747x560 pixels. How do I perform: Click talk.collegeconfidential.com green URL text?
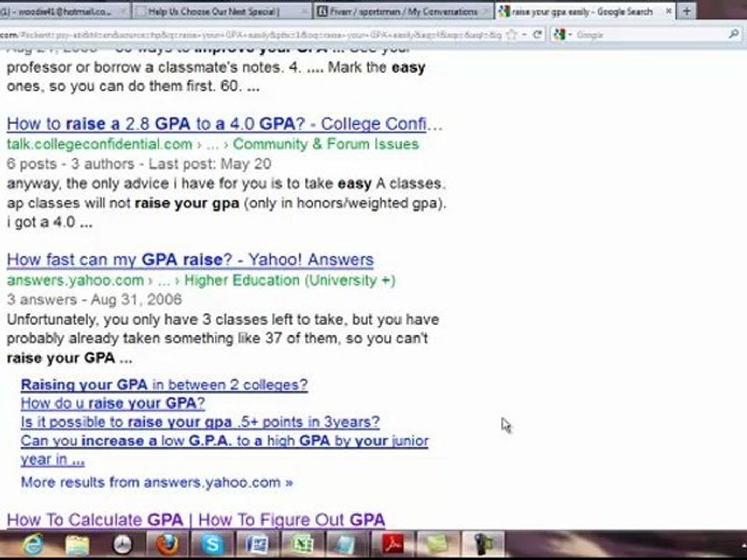(100, 144)
